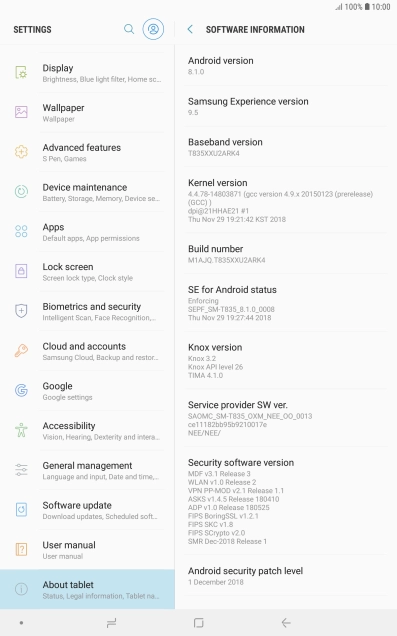Tap the Advanced features gear icon

pyautogui.click(x=21, y=152)
